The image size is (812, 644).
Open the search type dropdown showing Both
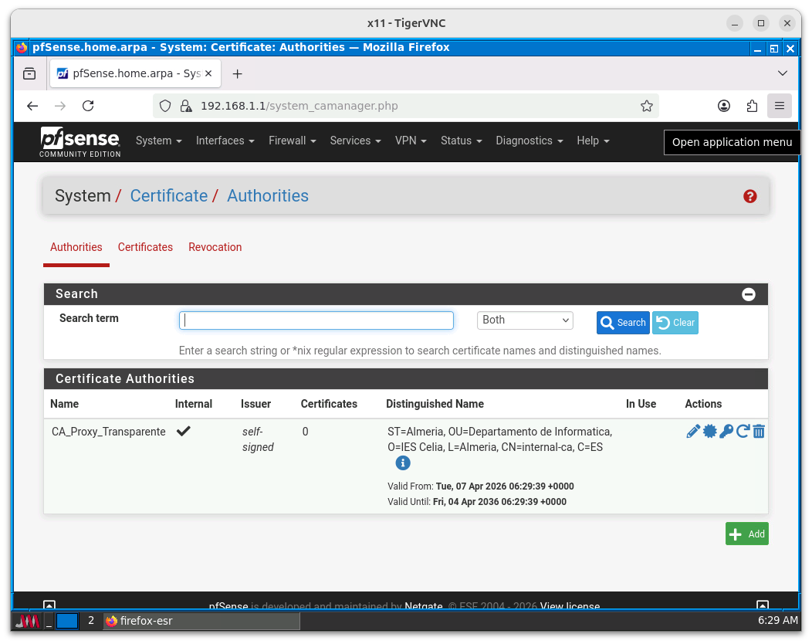click(525, 320)
